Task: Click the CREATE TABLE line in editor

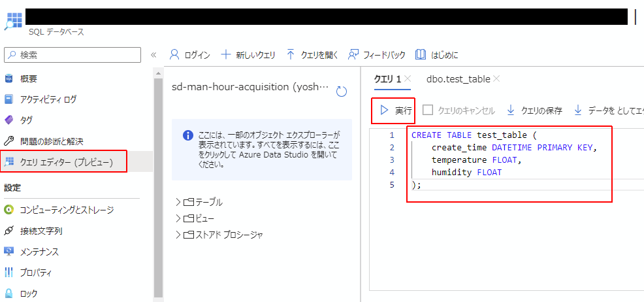Action: [x=474, y=135]
